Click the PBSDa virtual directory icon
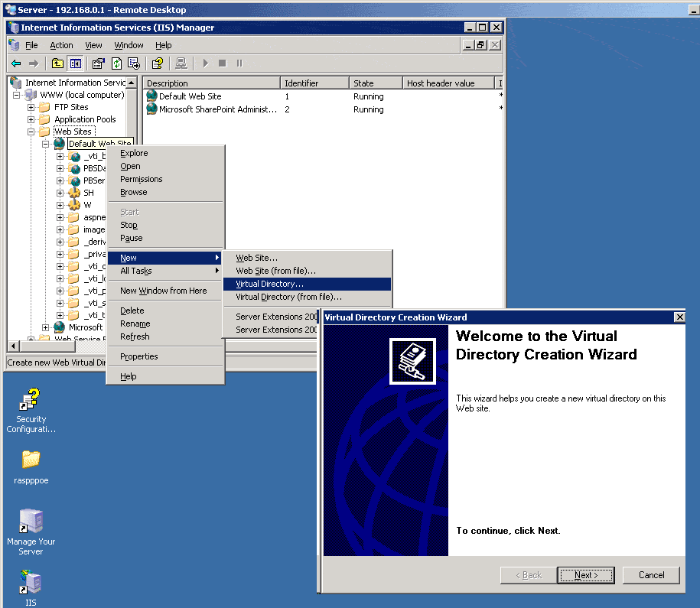This screenshot has width=700, height=608. point(74,168)
